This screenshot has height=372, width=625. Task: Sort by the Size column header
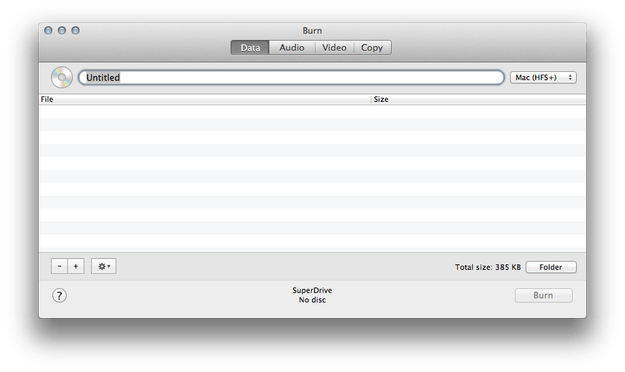pos(478,99)
